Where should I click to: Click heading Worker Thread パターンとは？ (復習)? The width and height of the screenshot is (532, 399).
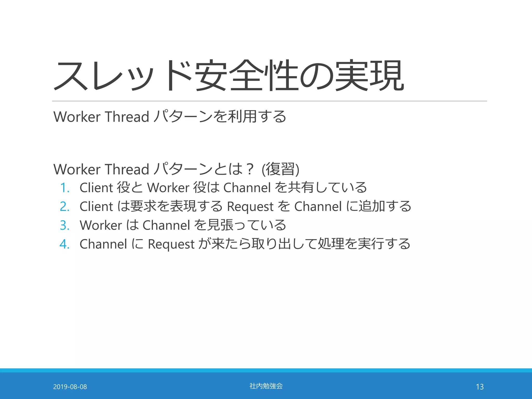point(176,169)
